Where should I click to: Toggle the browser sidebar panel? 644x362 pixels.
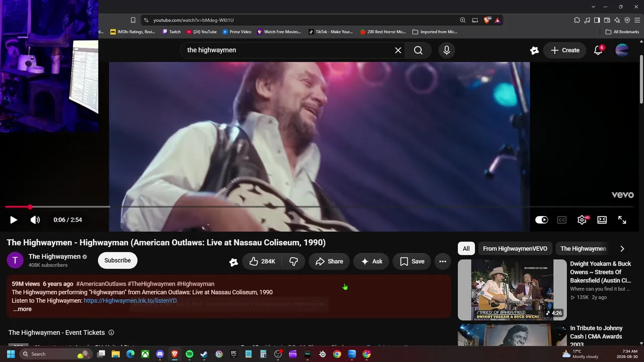[x=597, y=20]
